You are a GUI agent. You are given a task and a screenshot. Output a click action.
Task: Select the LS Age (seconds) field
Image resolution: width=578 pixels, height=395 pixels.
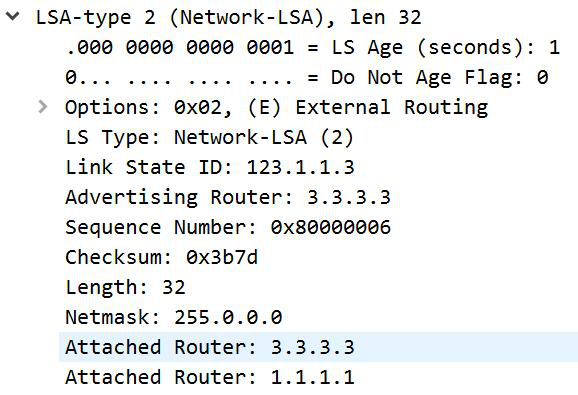click(x=313, y=48)
